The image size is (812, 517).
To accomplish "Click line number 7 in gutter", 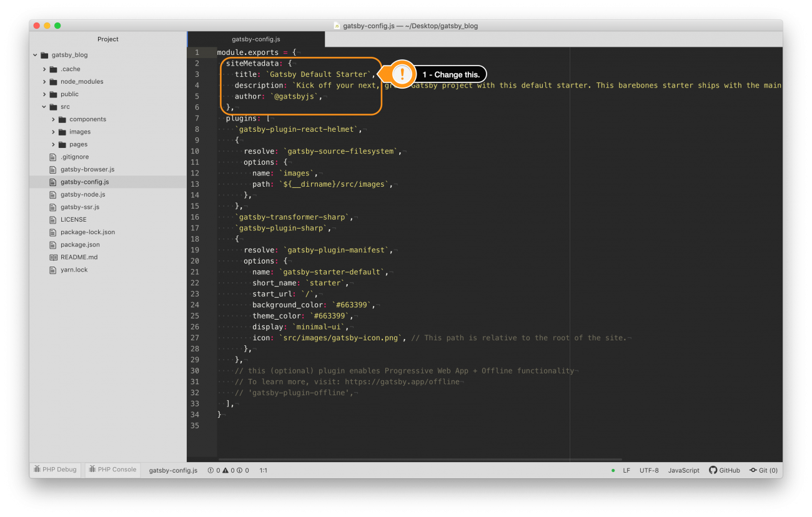I will [x=197, y=119].
